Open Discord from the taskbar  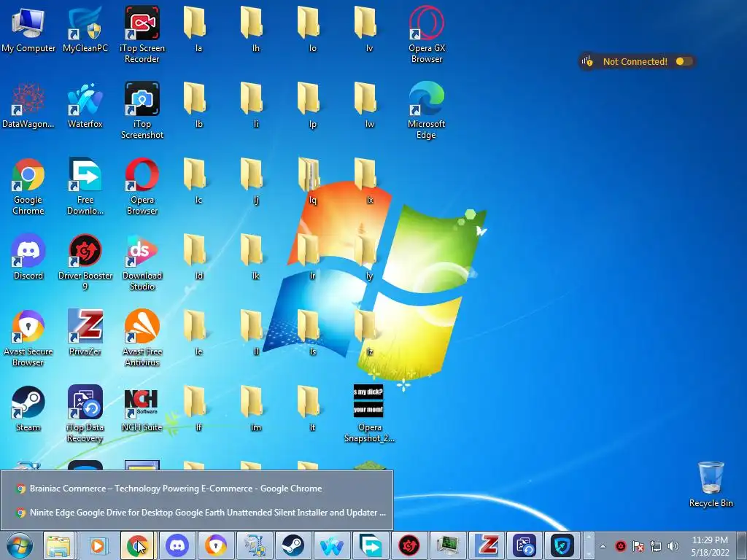177,545
